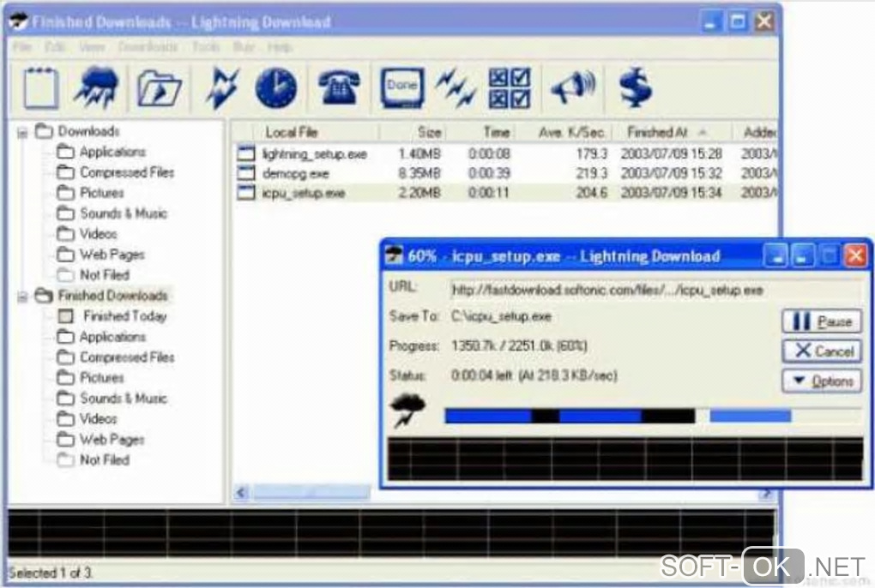This screenshot has height=588, width=875.
Task: Click the 8.35MB size cell
Action: point(419,173)
